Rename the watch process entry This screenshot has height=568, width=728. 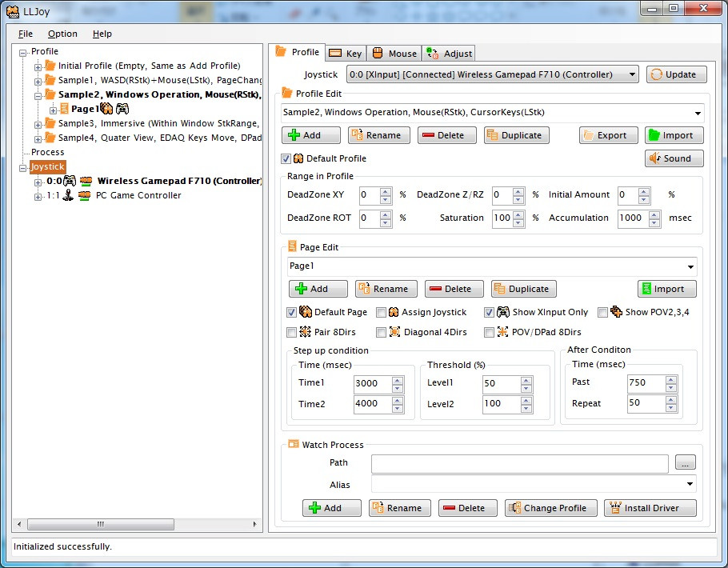[x=400, y=508]
